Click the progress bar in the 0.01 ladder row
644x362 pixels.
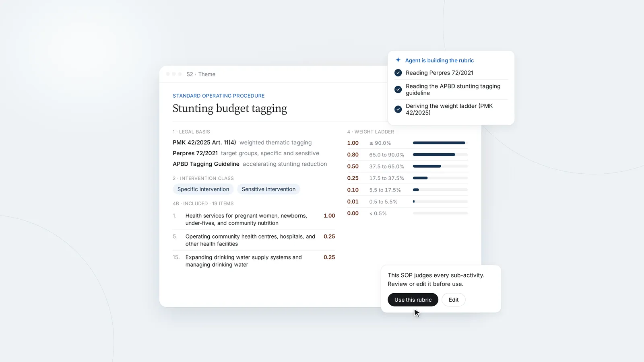(440, 202)
